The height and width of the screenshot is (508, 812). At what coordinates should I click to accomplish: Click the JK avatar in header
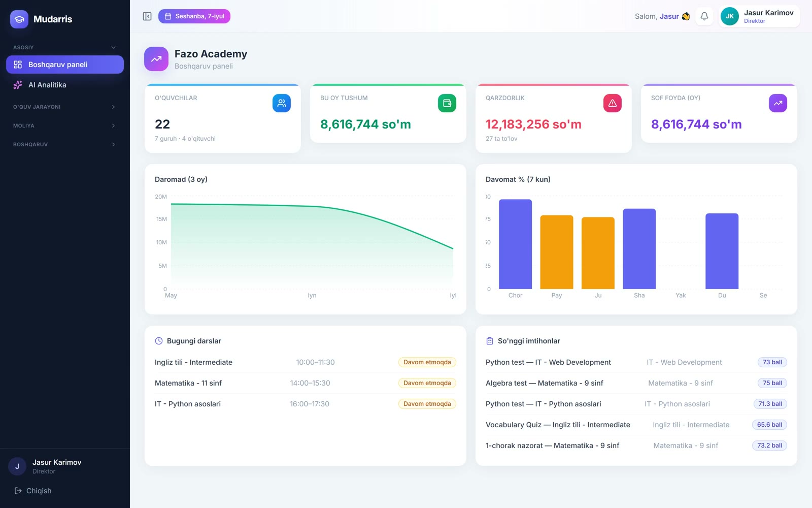click(730, 16)
